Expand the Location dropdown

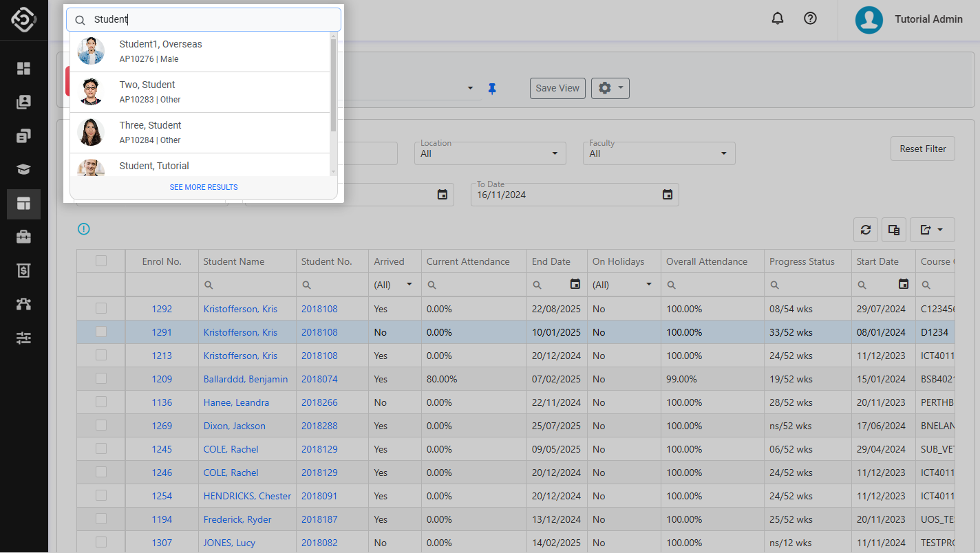pos(490,153)
